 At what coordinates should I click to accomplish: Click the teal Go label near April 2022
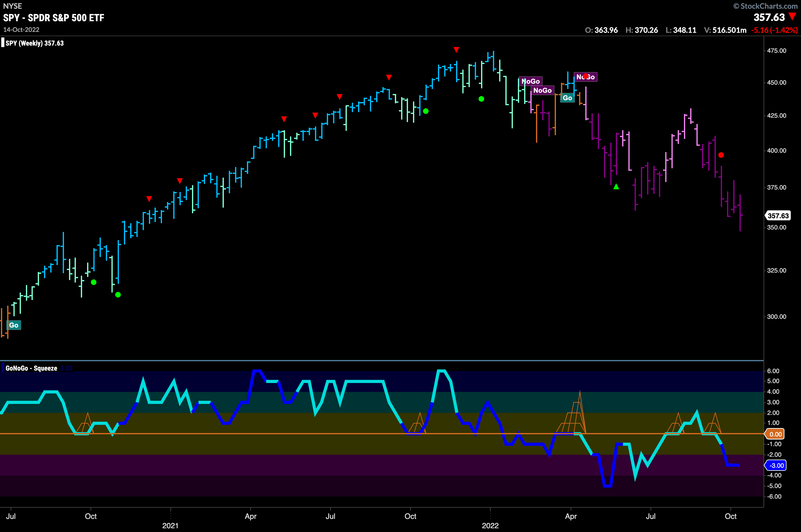tap(567, 98)
